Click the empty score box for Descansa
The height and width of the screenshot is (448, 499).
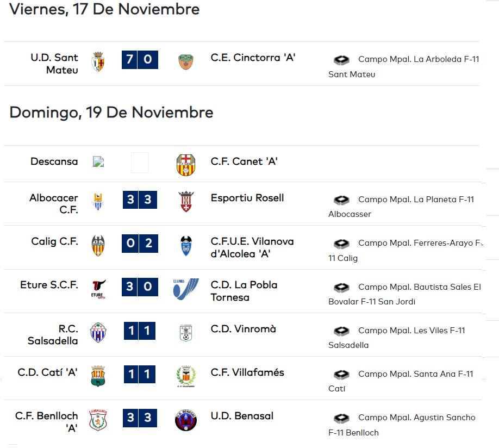(x=140, y=163)
